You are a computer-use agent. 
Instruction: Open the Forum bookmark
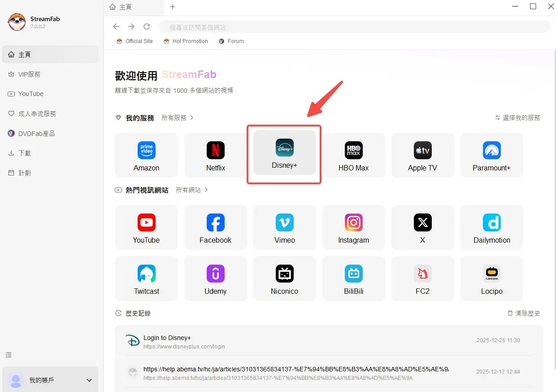click(231, 41)
